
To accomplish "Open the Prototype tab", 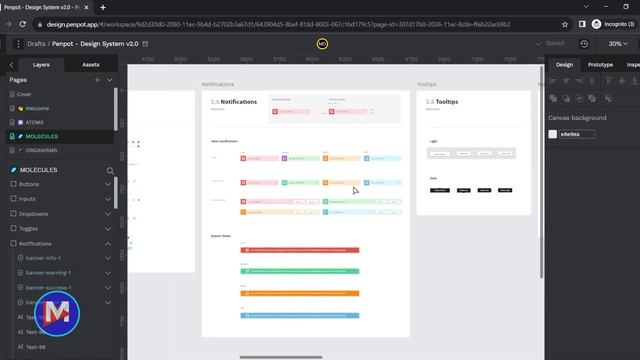I will click(x=600, y=65).
